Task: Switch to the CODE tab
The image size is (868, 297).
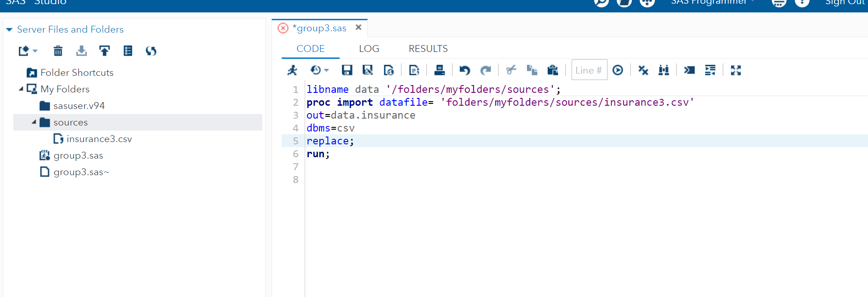Action: (311, 49)
